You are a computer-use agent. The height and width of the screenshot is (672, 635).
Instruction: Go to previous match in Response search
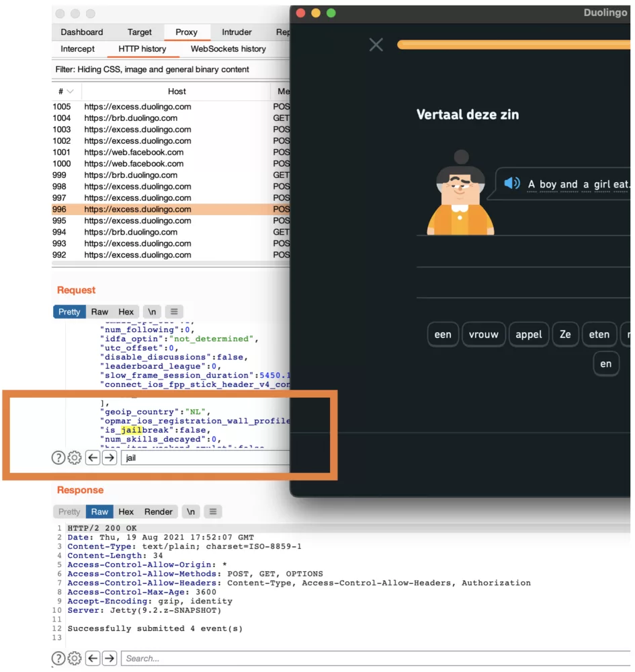pos(93,658)
